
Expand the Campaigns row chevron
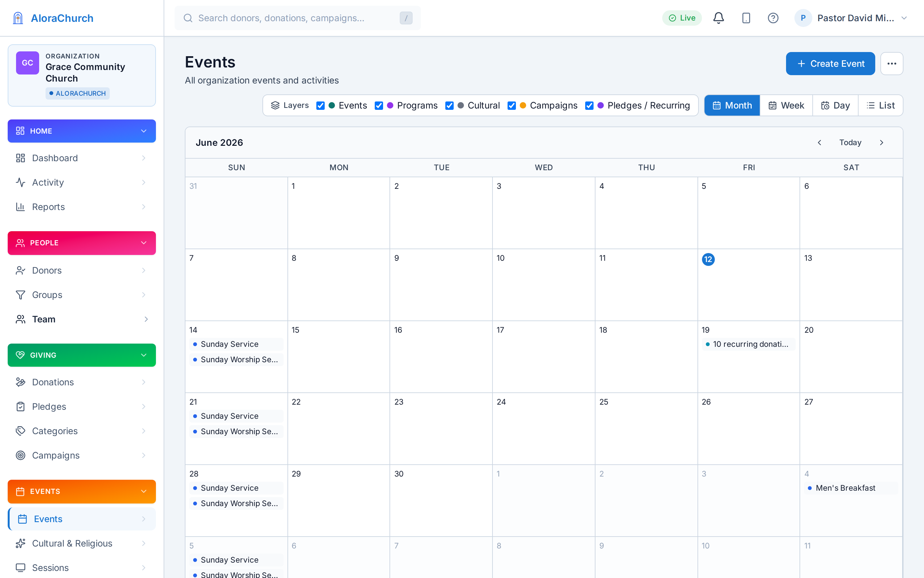tap(143, 455)
